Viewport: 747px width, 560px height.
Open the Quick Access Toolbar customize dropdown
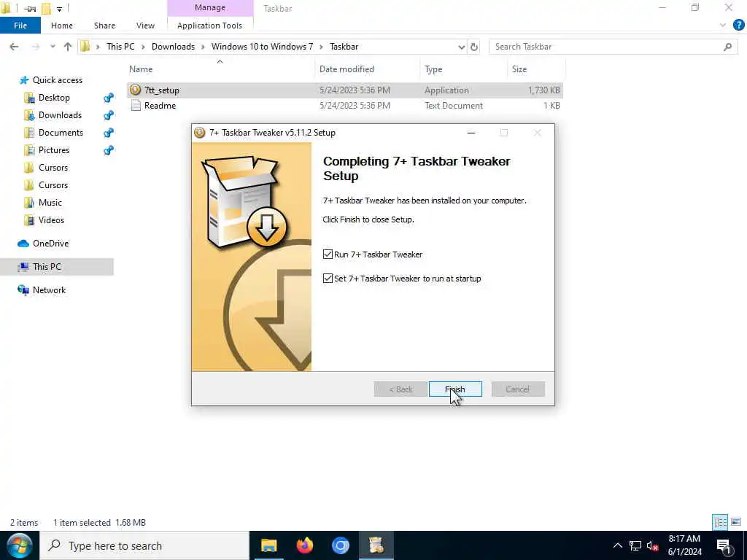59,9
